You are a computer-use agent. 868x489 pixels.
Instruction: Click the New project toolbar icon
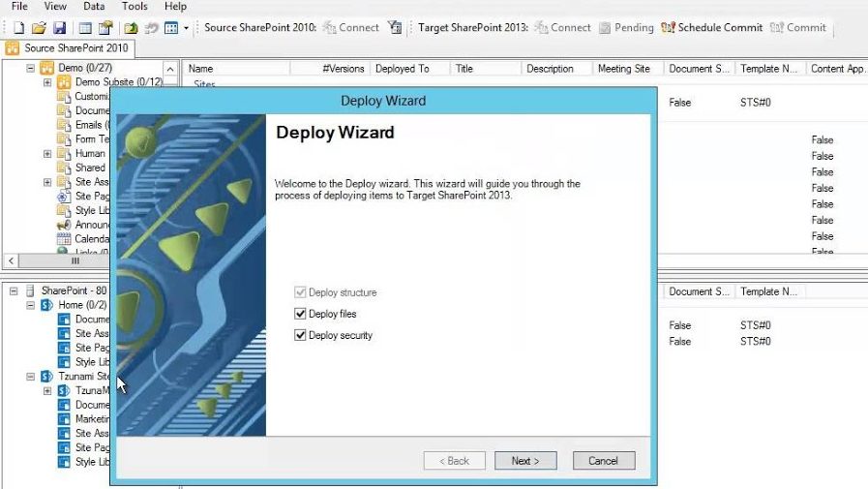click(18, 28)
